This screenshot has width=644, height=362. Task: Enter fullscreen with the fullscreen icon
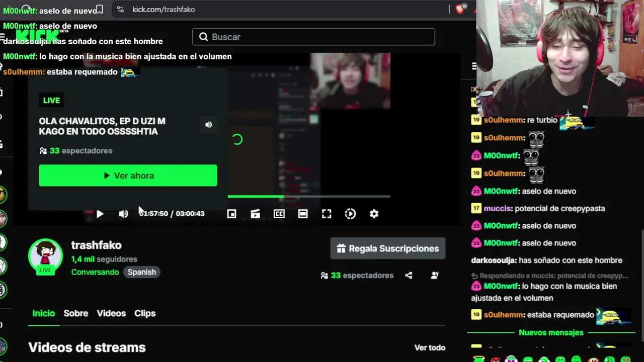[x=327, y=214]
